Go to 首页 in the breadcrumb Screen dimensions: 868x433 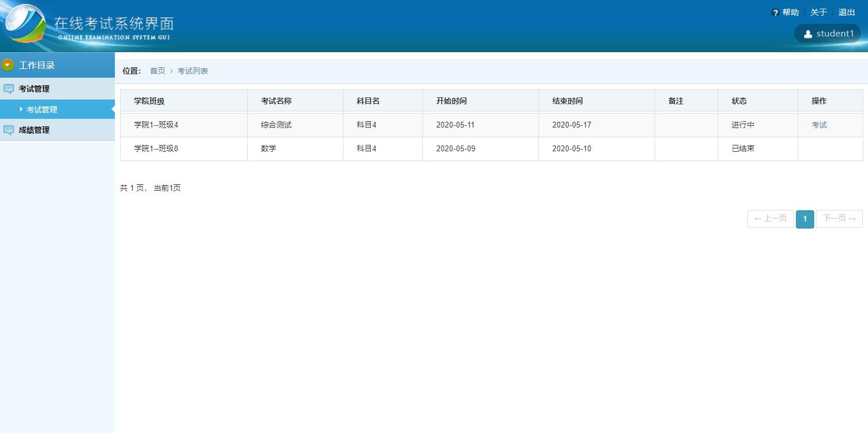tap(158, 71)
